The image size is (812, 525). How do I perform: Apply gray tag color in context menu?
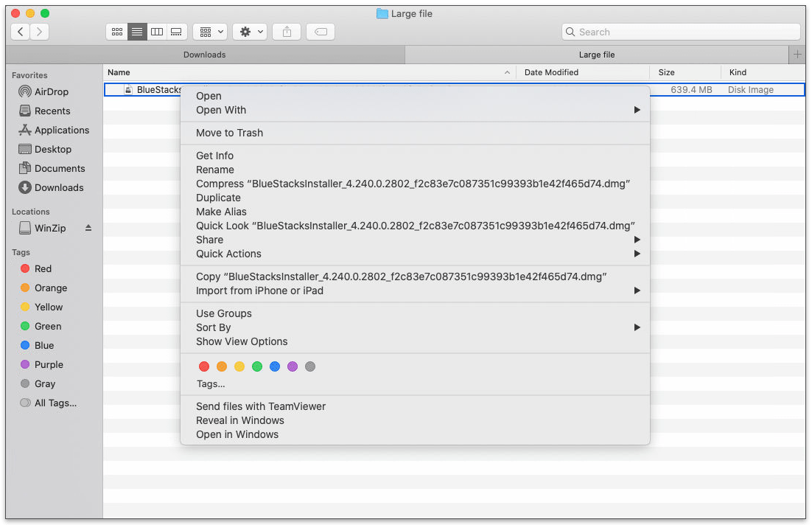[x=309, y=366]
